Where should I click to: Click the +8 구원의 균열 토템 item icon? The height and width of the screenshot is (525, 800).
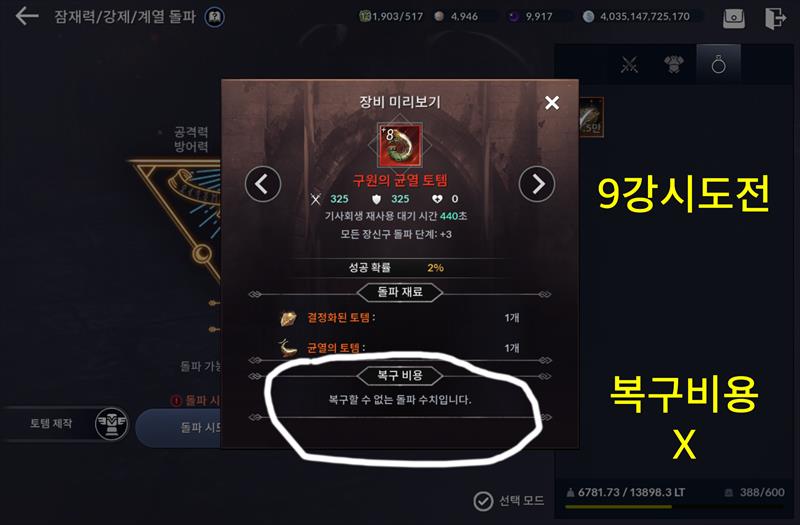[399, 145]
